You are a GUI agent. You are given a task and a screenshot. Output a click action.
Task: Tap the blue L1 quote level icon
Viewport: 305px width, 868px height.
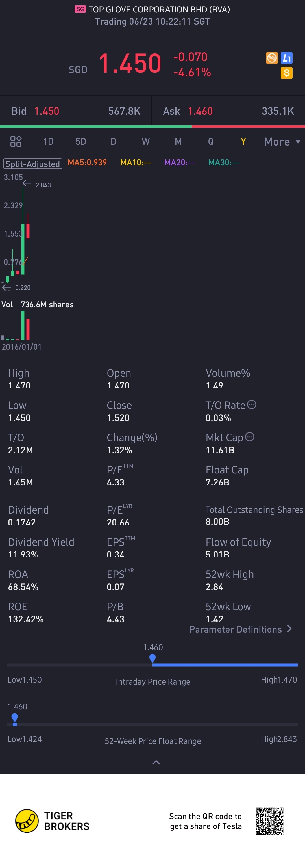[x=286, y=58]
